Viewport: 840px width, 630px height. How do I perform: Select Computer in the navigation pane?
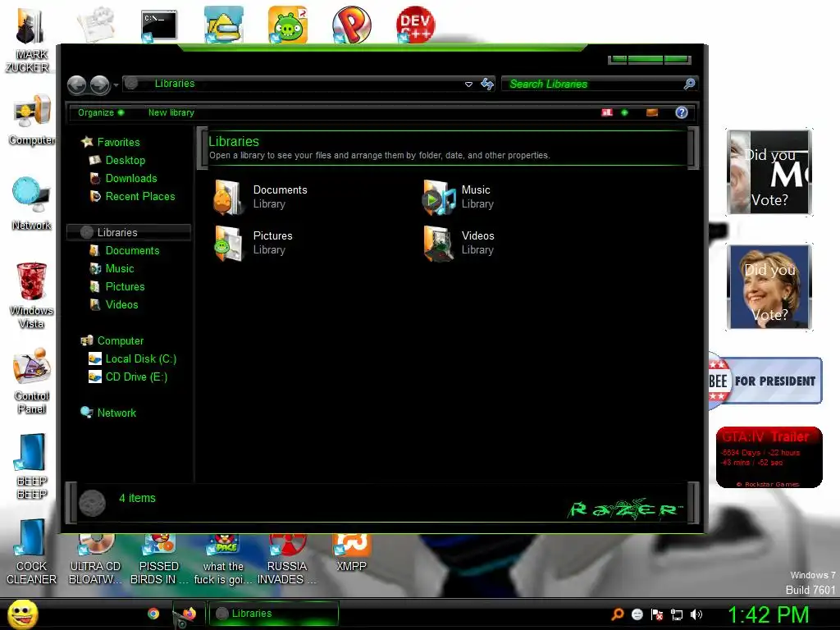point(112,340)
